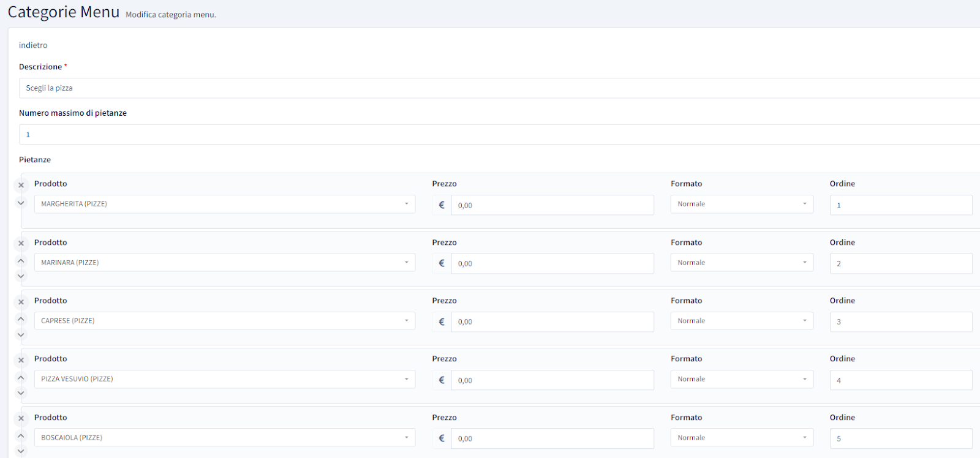
Task: Click the Prezzo field in MARGHERITA row
Action: tap(552, 205)
